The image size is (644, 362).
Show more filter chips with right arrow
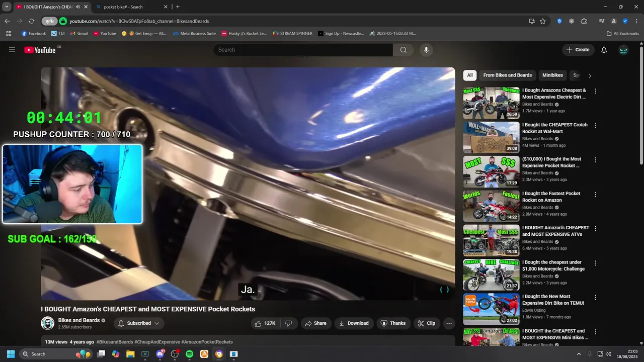tap(590, 76)
